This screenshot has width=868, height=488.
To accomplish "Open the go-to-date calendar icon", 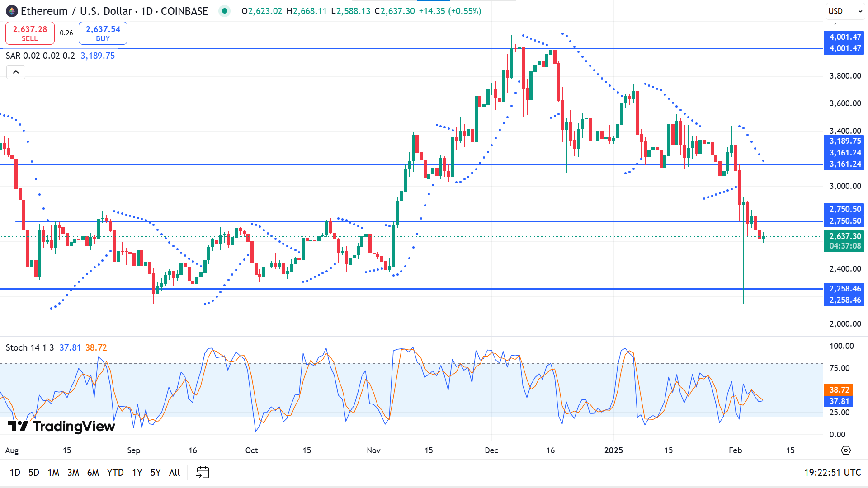I will click(x=203, y=472).
